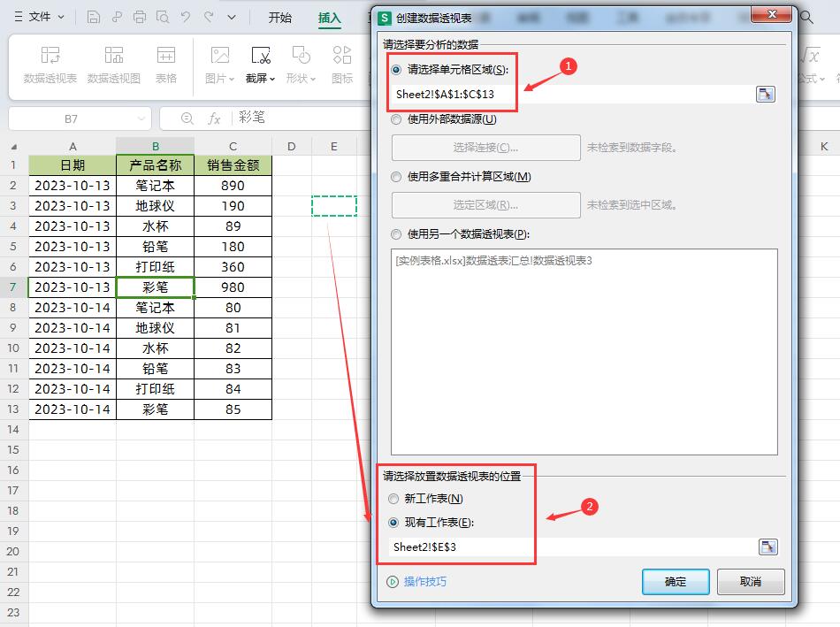This screenshot has height=627, width=840.
Task: Click select-all corner triangle of the sheet
Action: tap(14, 146)
